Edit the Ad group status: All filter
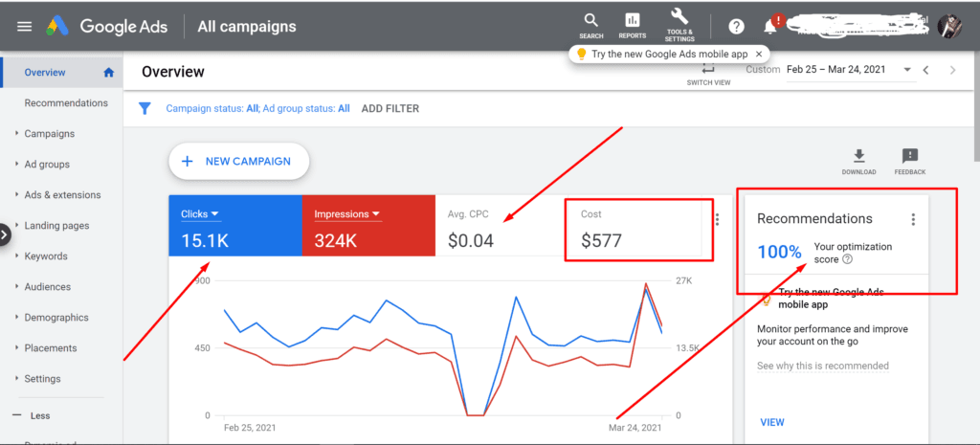Viewport: 980px width, 445px height. (x=306, y=109)
